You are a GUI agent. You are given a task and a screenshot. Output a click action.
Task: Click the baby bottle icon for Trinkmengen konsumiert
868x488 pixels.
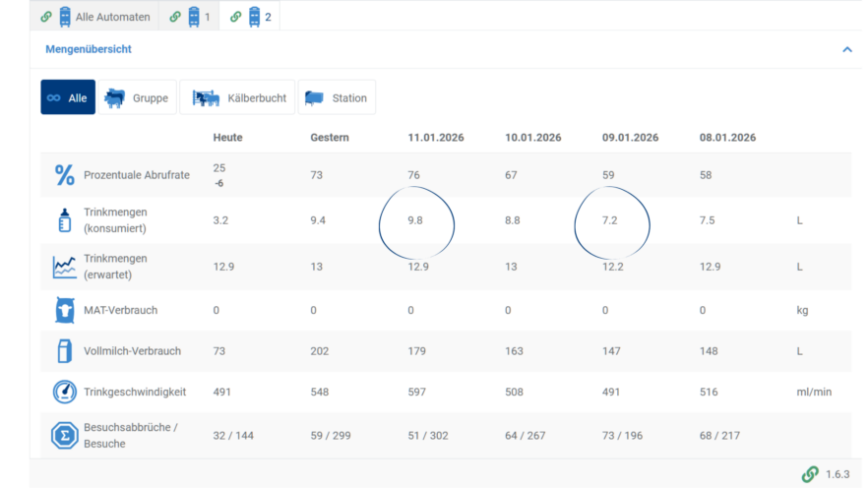64,220
